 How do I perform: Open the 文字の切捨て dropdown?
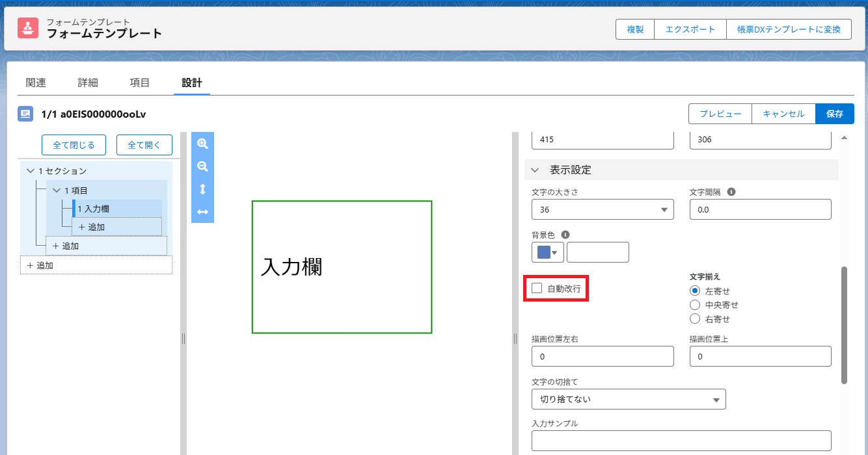(628, 399)
